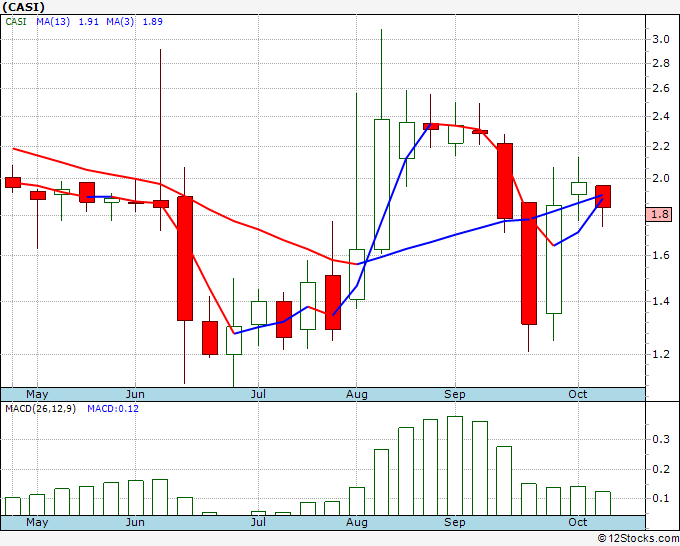Image resolution: width=680 pixels, height=546 pixels.
Task: Click the large red late-September candlestick body
Action: tap(529, 263)
